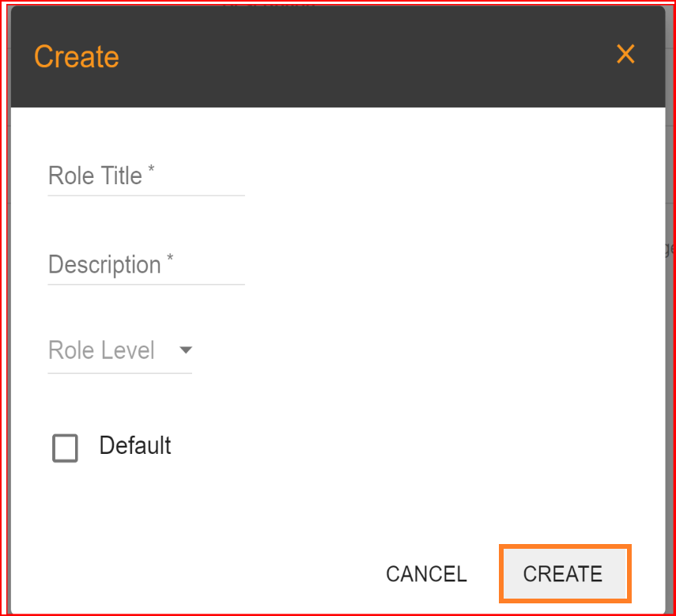The image size is (676, 616).
Task: Select the underline beneath Role Title
Action: point(146,195)
